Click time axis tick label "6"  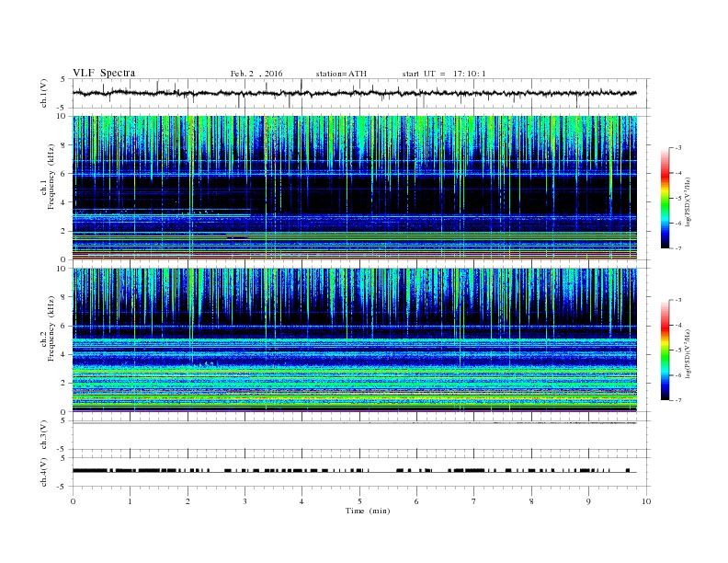[x=416, y=501]
